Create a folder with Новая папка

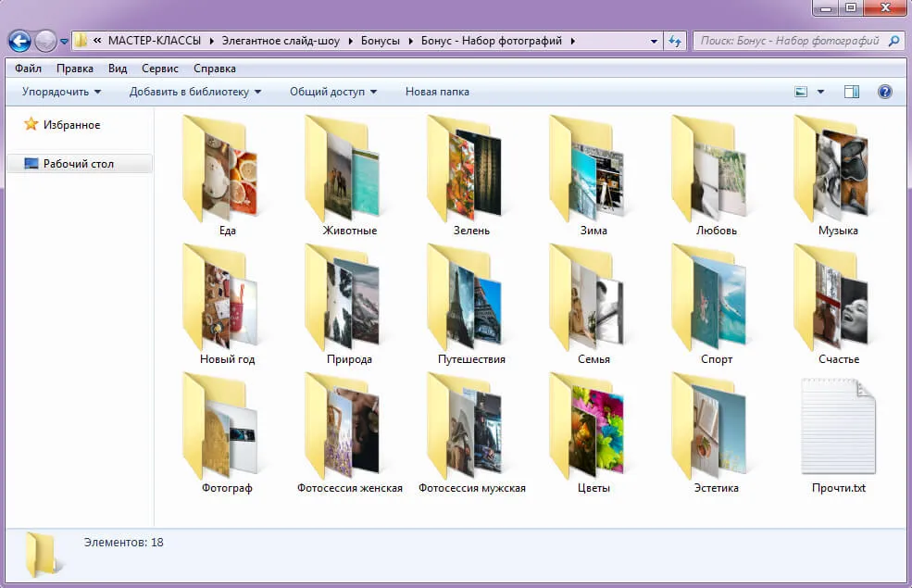[437, 92]
